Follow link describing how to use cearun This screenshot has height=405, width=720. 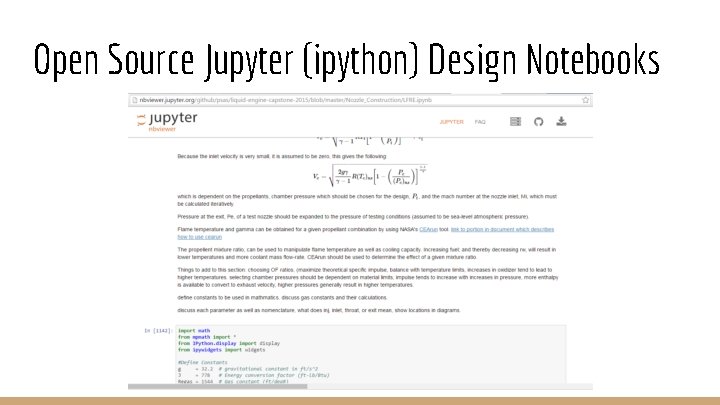click(366, 233)
